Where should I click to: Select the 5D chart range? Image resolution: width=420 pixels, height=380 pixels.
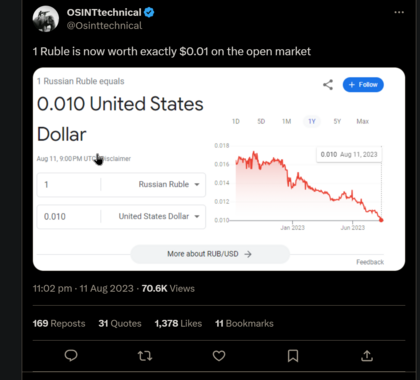coord(261,121)
